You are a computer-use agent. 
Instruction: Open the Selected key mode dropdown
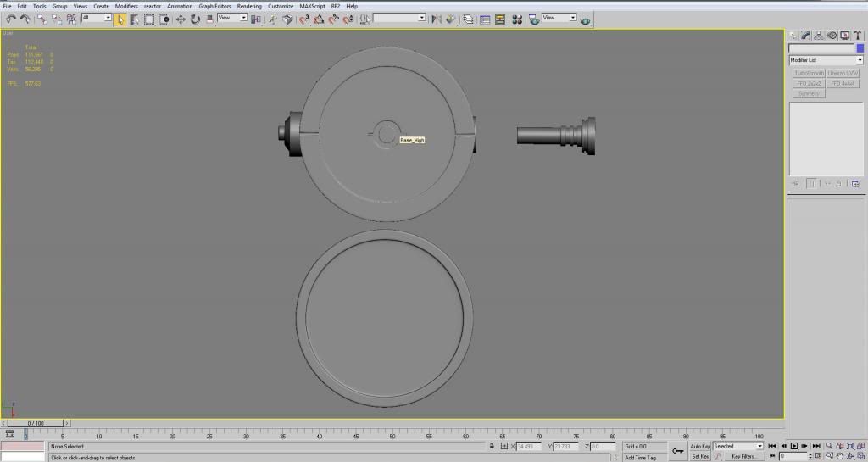point(737,446)
